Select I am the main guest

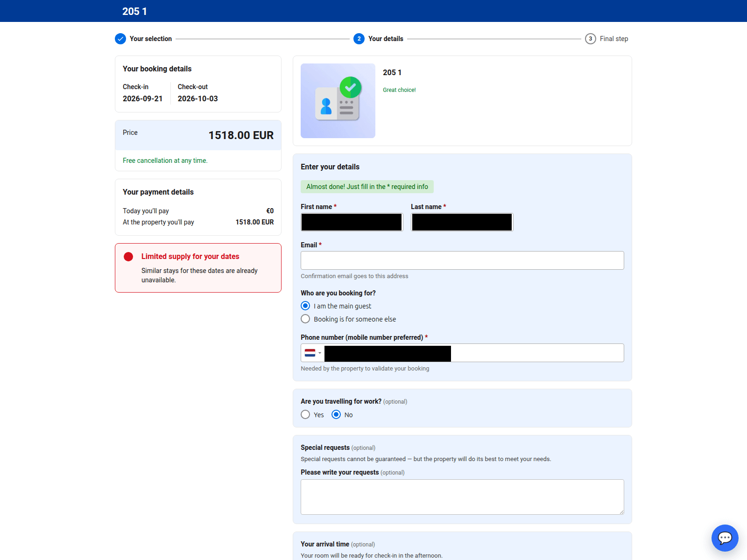tap(305, 306)
